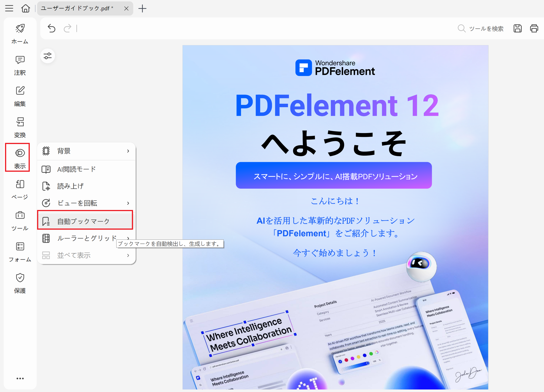Choose ルーラーとグリッド menu item
Image resolution: width=544 pixels, height=392 pixels.
86,238
